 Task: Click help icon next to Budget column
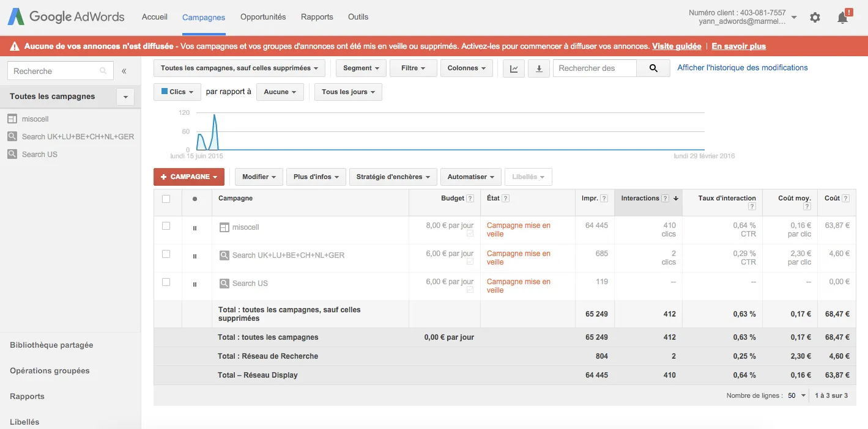tap(470, 198)
